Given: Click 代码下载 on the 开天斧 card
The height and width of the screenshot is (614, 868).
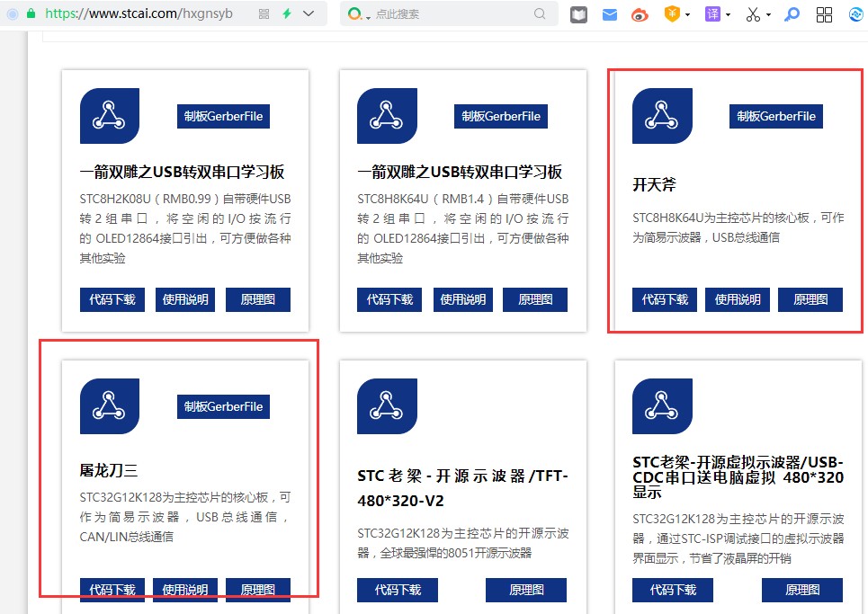Looking at the screenshot, I should coord(665,299).
